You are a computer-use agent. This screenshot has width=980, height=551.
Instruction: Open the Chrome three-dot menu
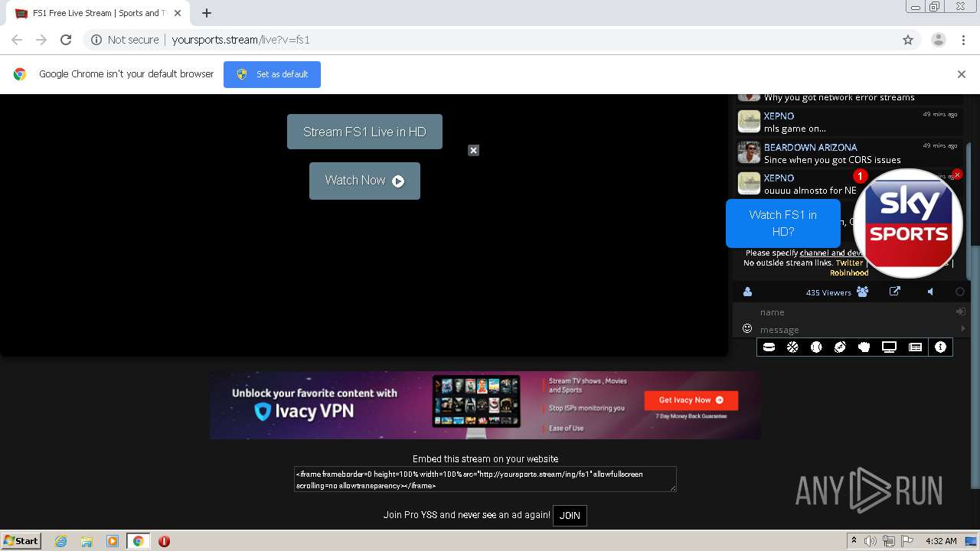963,40
